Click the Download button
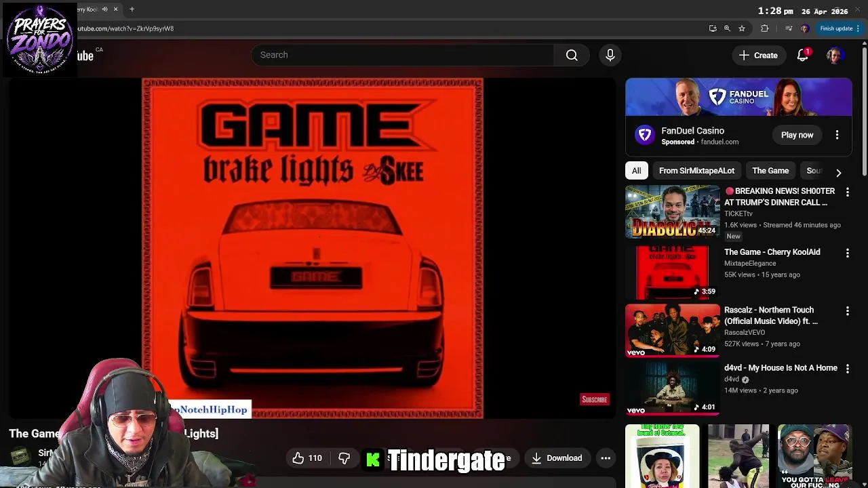868x488 pixels. point(557,458)
